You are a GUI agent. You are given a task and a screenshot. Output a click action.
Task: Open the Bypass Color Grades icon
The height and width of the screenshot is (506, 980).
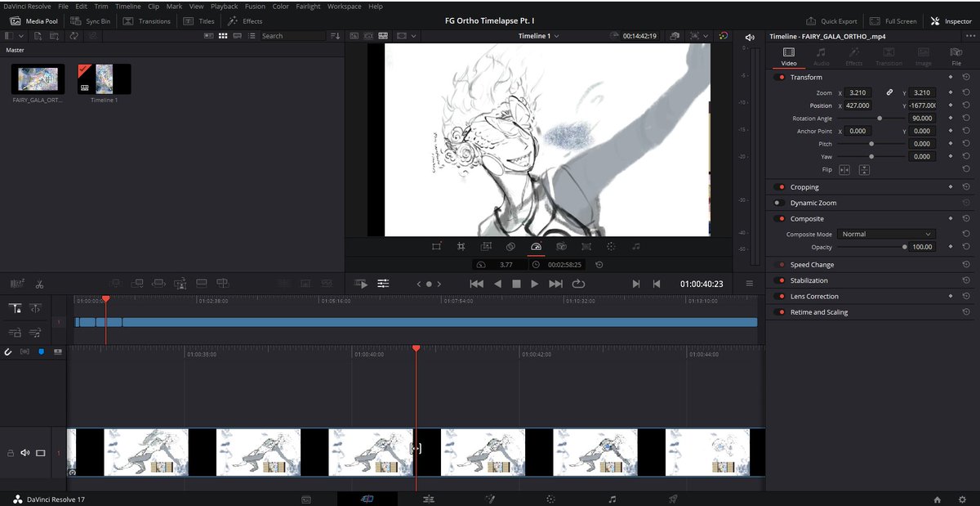724,36
